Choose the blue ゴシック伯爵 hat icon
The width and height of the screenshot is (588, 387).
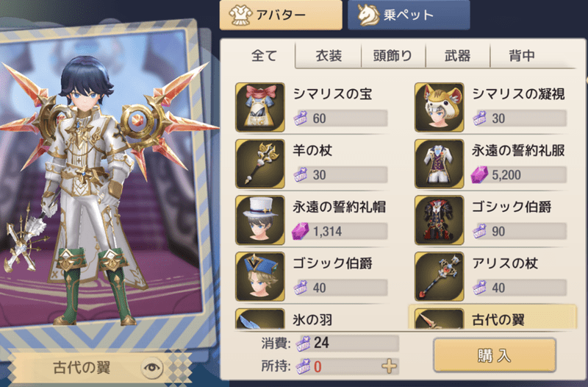click(x=260, y=277)
